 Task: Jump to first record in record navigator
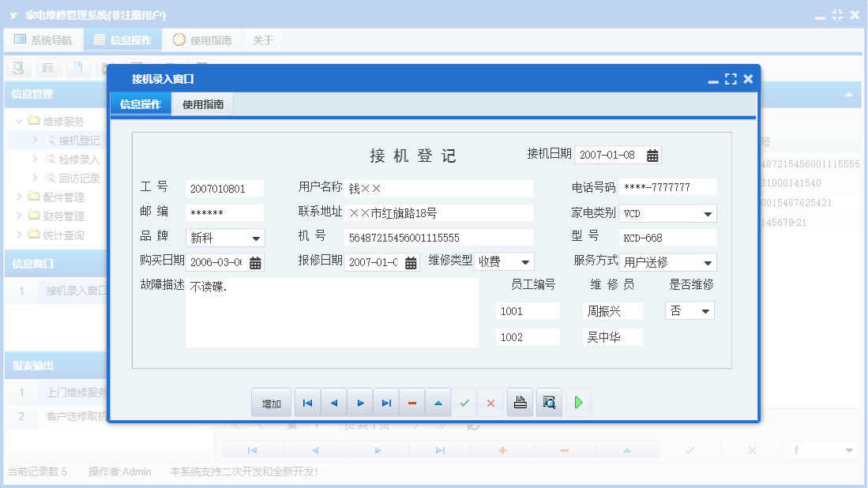[307, 402]
